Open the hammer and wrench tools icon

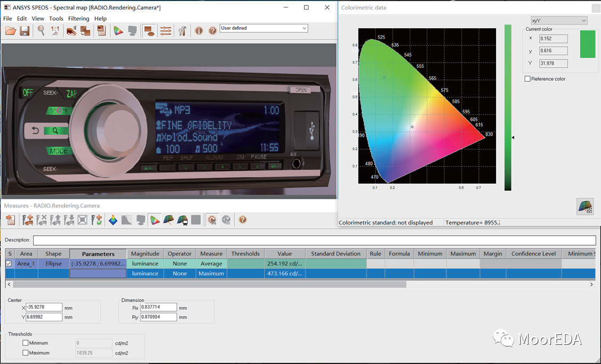pyautogui.click(x=182, y=31)
